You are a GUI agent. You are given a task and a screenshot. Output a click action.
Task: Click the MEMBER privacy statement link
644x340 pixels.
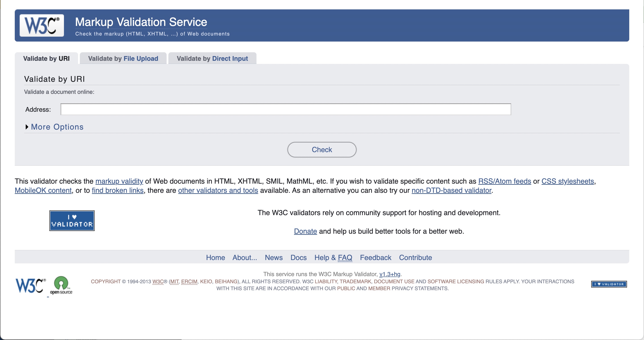pos(379,289)
